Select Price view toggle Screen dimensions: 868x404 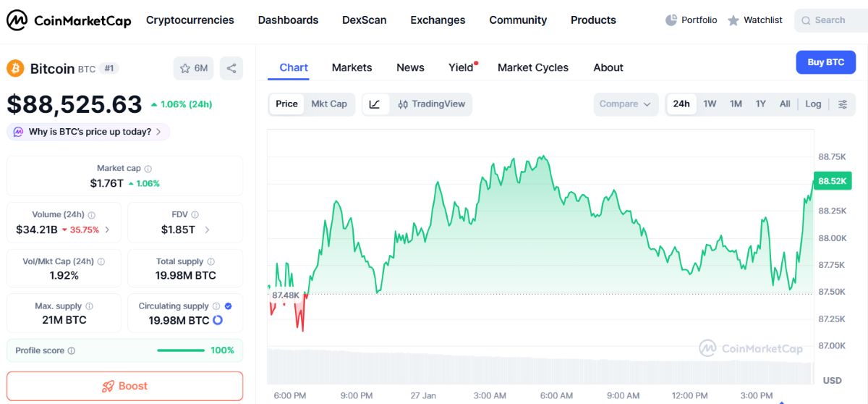pyautogui.click(x=286, y=104)
